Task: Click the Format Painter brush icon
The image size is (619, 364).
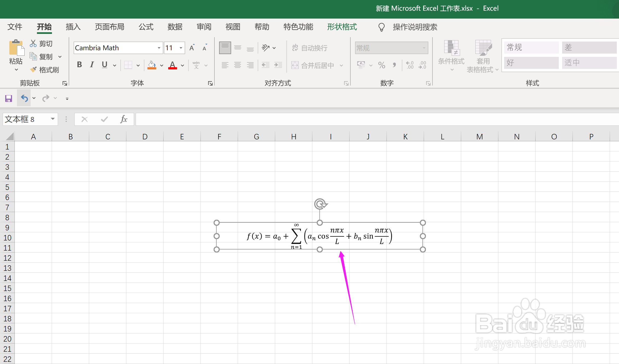Action: tap(33, 70)
